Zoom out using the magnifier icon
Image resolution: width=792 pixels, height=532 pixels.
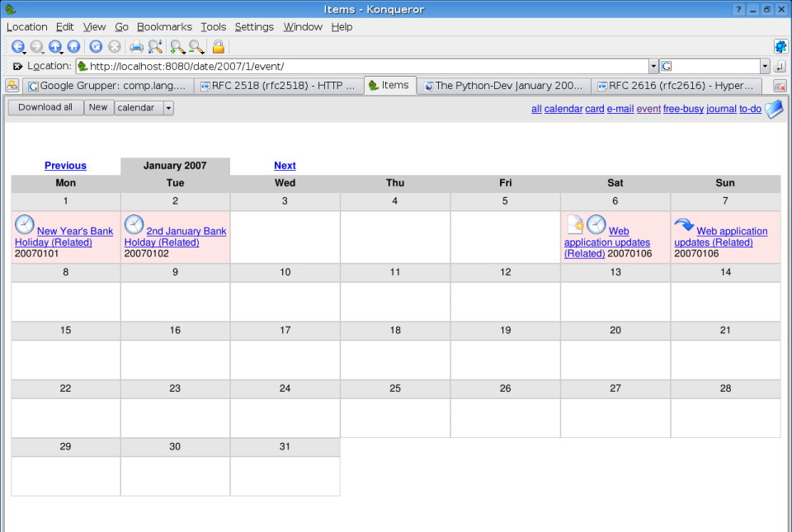196,46
